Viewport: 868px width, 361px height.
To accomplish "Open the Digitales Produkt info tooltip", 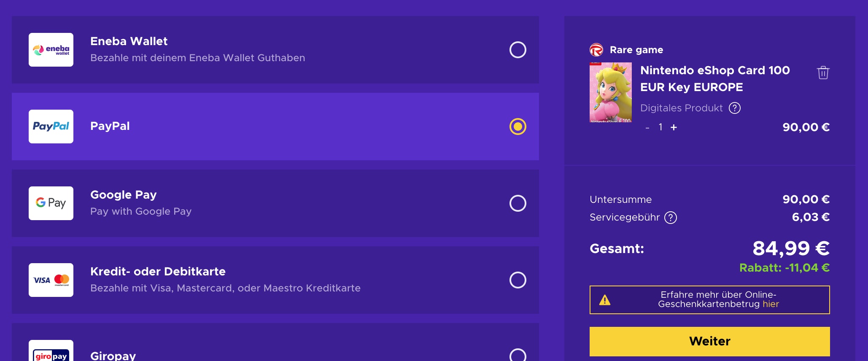I will [x=735, y=108].
